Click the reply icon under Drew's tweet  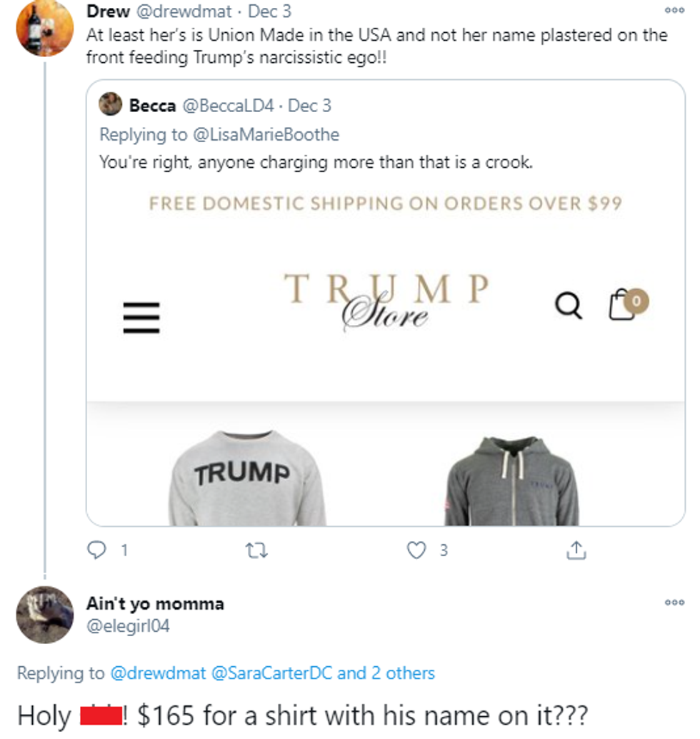(96, 550)
